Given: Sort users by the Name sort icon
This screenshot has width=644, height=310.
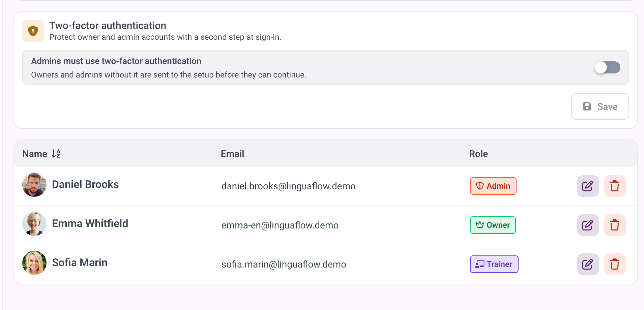Looking at the screenshot, I should tap(56, 154).
